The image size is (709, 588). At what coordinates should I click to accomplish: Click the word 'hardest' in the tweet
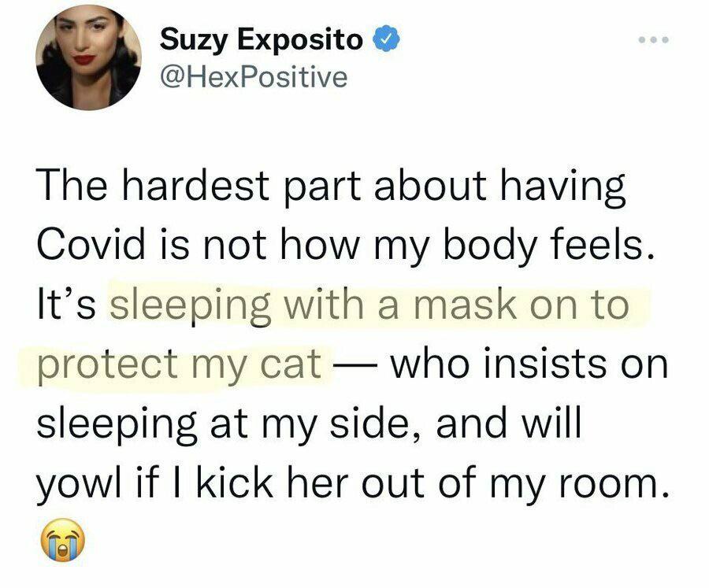(x=195, y=185)
